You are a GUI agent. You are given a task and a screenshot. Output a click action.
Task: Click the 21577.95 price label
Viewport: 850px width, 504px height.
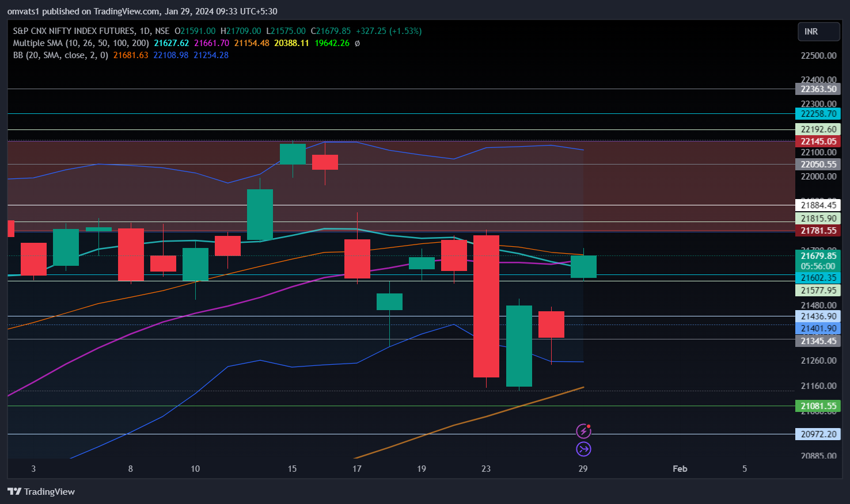[818, 291]
